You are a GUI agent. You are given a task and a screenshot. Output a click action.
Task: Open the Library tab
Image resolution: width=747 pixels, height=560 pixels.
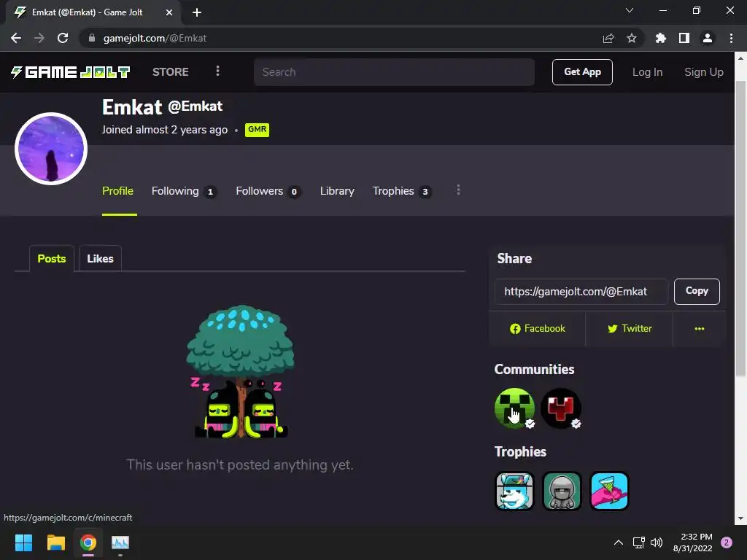point(337,191)
